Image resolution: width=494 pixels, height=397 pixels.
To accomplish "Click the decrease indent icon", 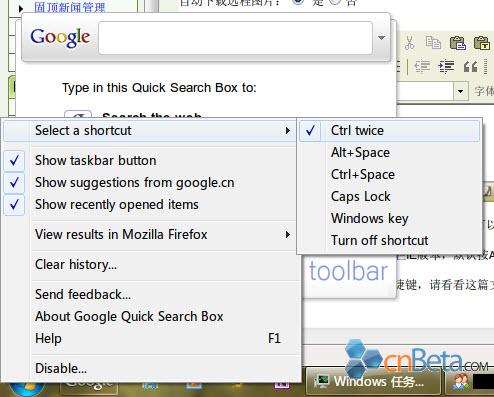I will 422,67.
